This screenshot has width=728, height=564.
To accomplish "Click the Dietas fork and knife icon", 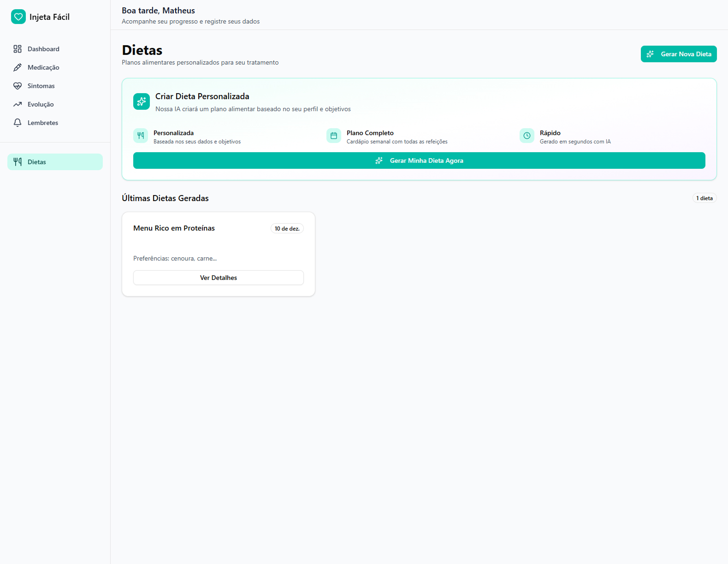I will (x=18, y=162).
